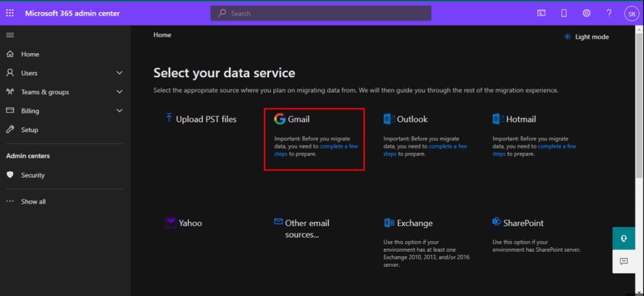Click the Light mode sun icon

[567, 36]
